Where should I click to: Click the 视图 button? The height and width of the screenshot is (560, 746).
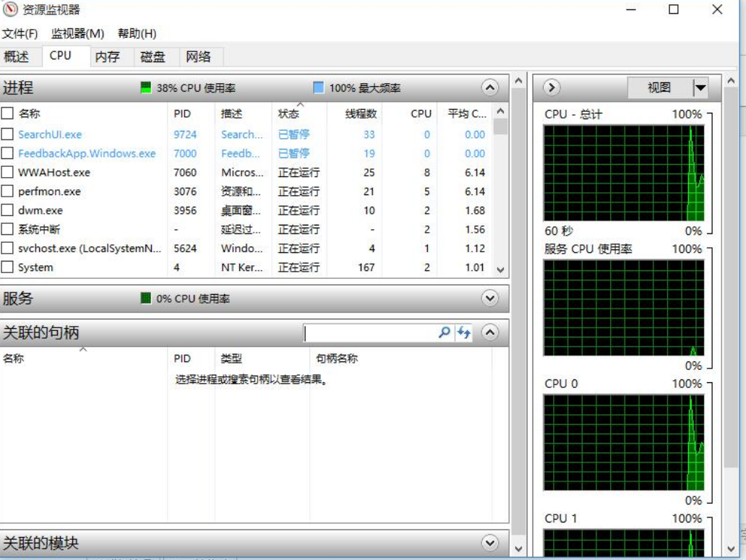[659, 87]
